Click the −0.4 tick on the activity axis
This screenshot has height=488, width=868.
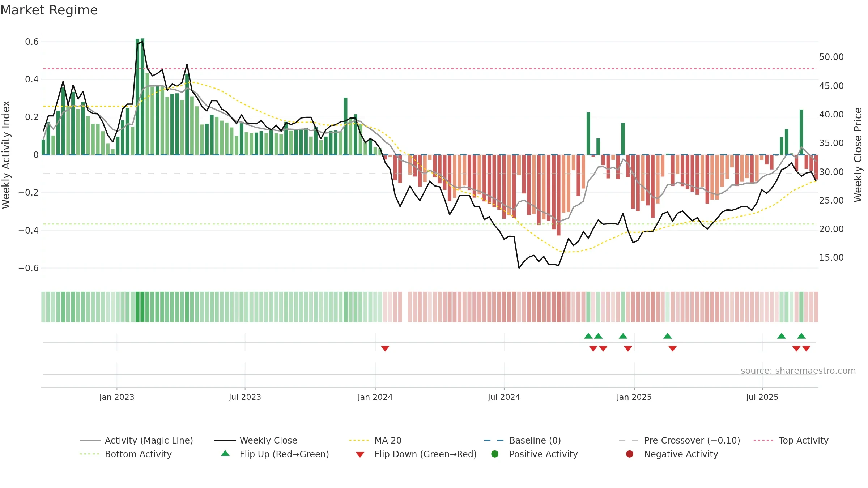click(x=29, y=230)
